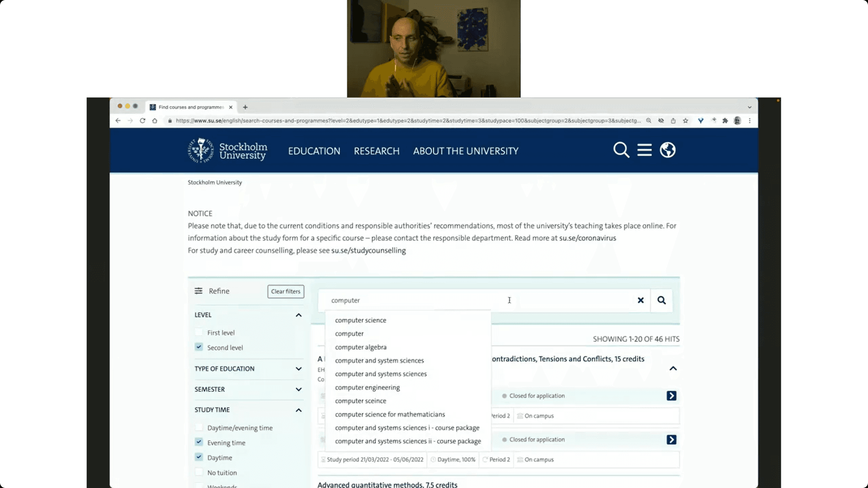This screenshot has width=868, height=488.
Task: Enable the First level checkbox
Action: [199, 333]
